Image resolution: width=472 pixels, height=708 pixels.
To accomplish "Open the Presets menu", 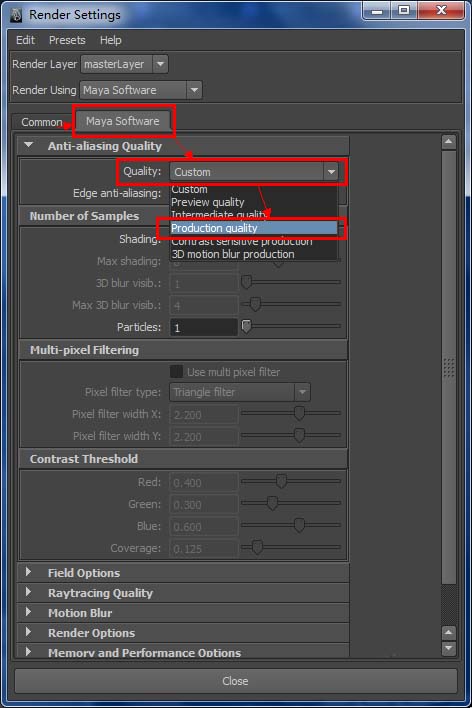I will click(67, 40).
